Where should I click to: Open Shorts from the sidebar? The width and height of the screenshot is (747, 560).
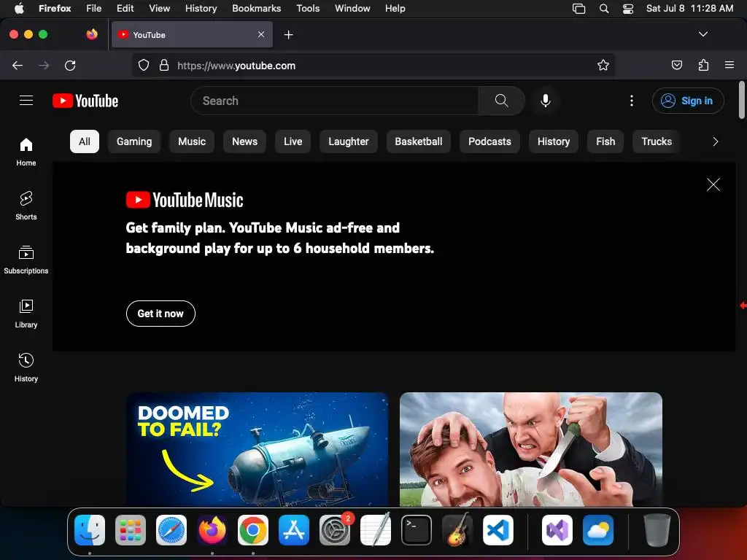tap(26, 206)
